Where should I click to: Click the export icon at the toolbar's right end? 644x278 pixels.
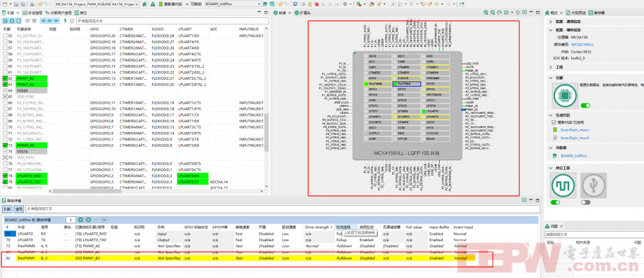(462, 4)
